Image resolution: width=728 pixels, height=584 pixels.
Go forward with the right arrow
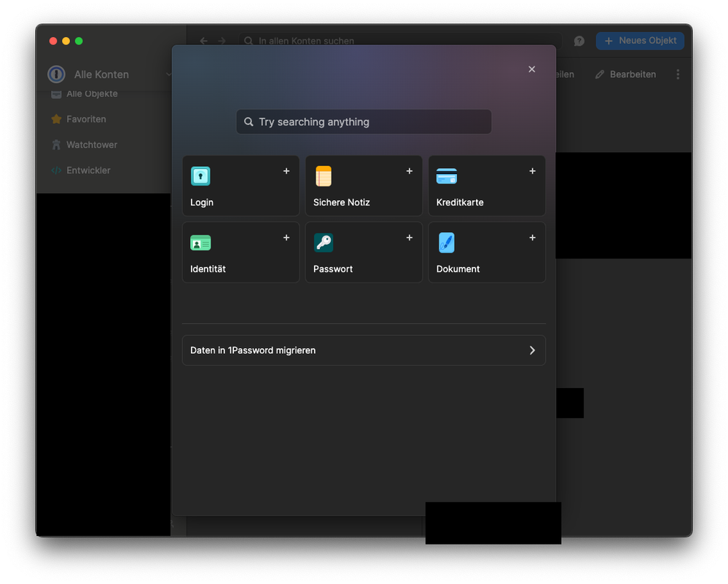[222, 41]
